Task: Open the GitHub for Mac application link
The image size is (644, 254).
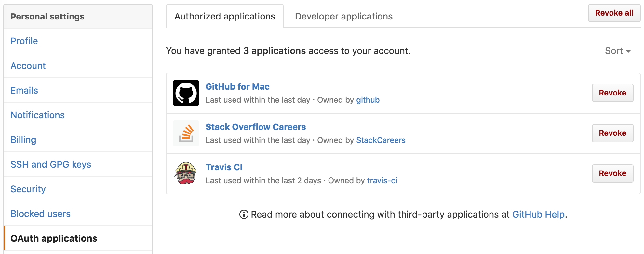Action: pos(237,87)
